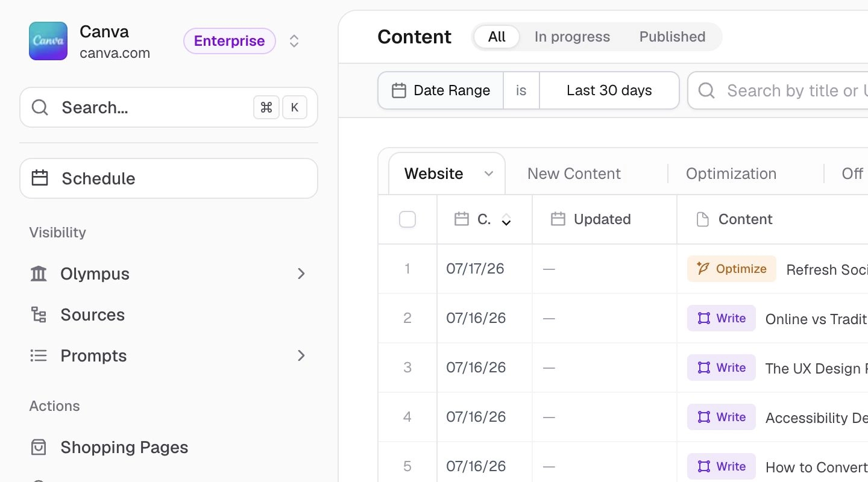
Task: Open the Refresh Soci... content row
Action: (827, 269)
